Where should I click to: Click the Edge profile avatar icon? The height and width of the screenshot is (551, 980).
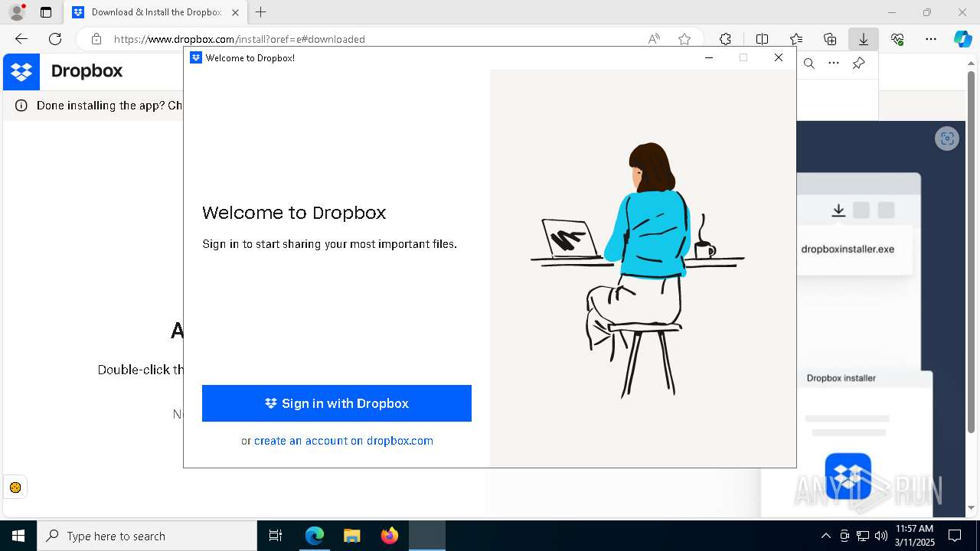click(16, 12)
